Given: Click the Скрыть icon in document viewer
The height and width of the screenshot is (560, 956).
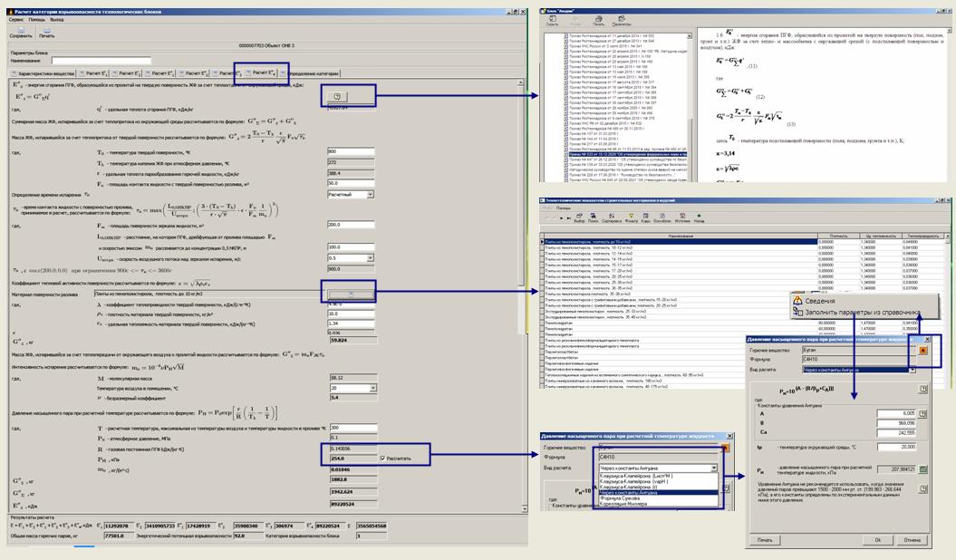Looking at the screenshot, I should (x=553, y=20).
